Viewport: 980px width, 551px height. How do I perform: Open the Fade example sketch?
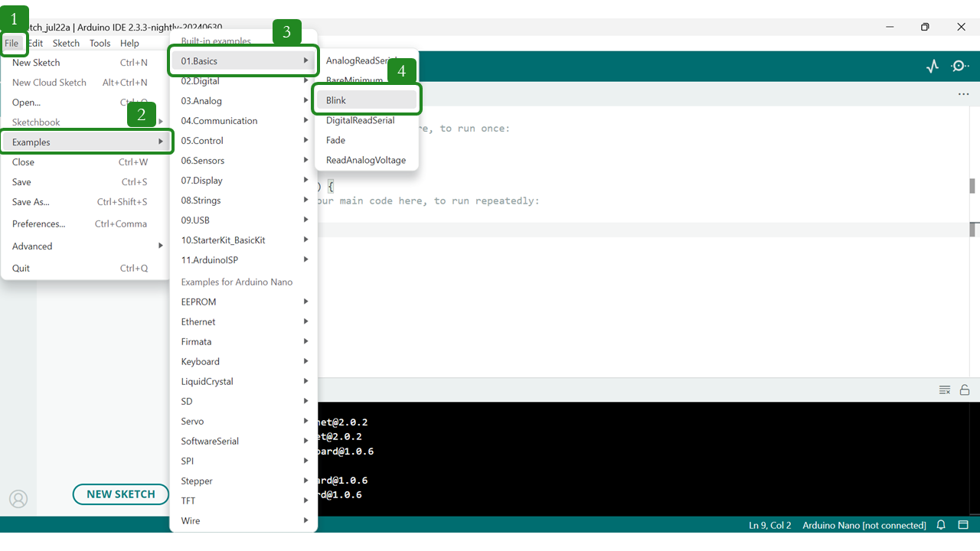(x=367, y=141)
